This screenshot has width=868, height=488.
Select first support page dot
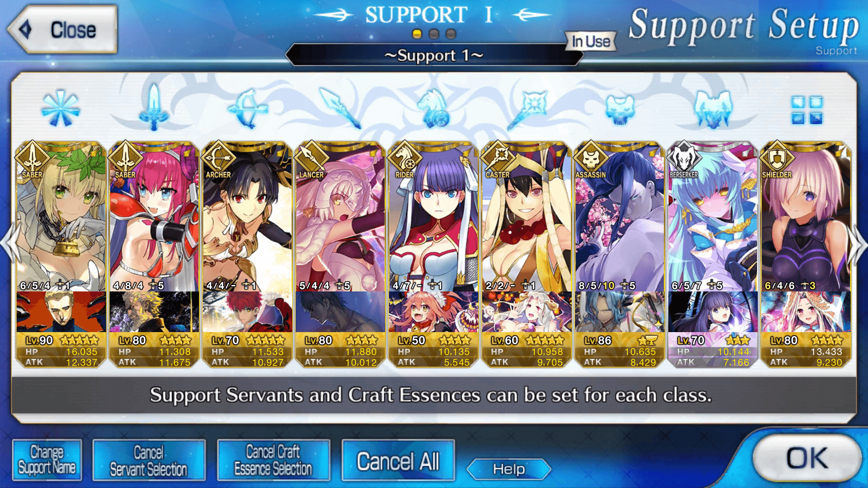[417, 34]
